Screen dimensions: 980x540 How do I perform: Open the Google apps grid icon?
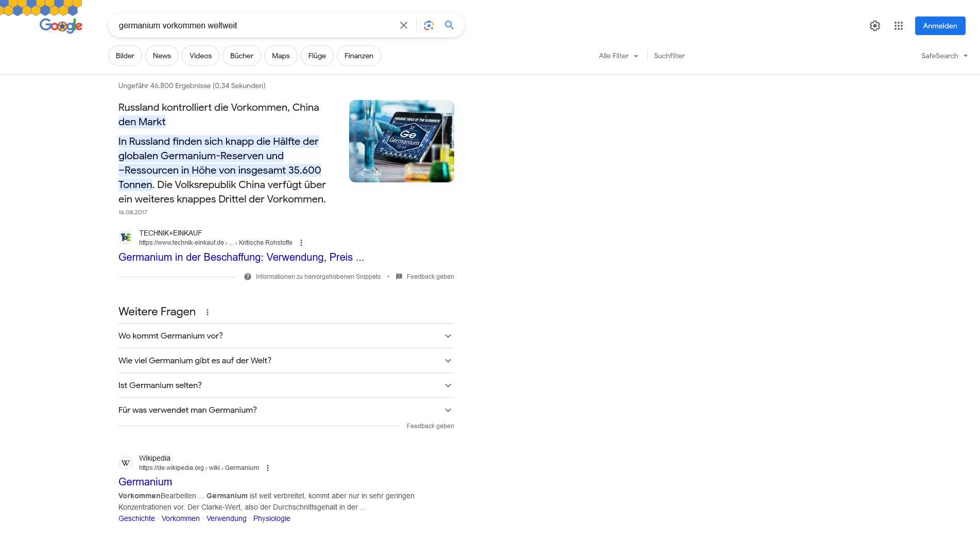click(898, 26)
